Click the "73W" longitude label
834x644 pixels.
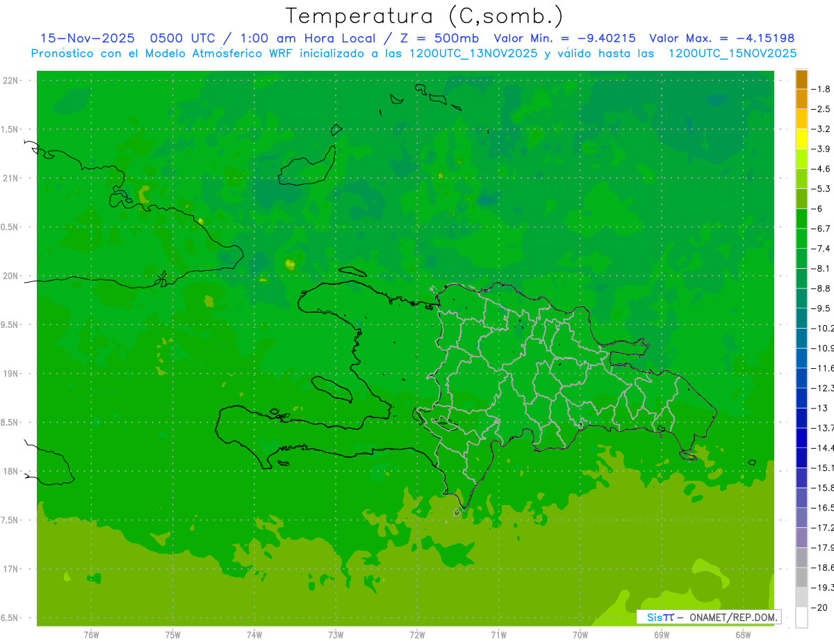click(336, 635)
